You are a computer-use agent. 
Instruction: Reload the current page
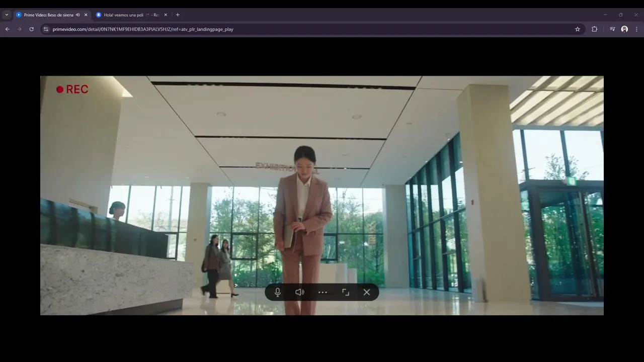click(32, 29)
